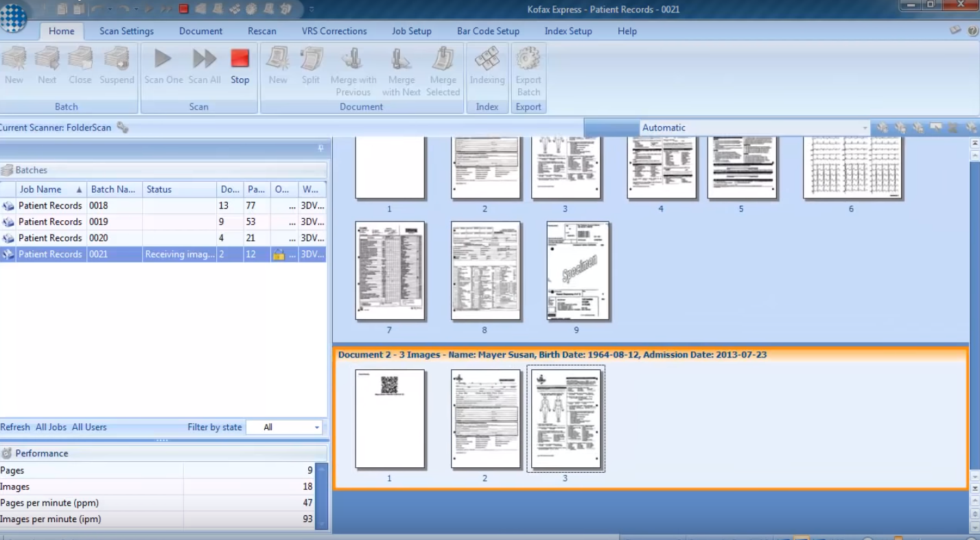Click the scanner settings icon beside FolderScan
Image resolution: width=980 pixels, height=540 pixels.
(123, 128)
